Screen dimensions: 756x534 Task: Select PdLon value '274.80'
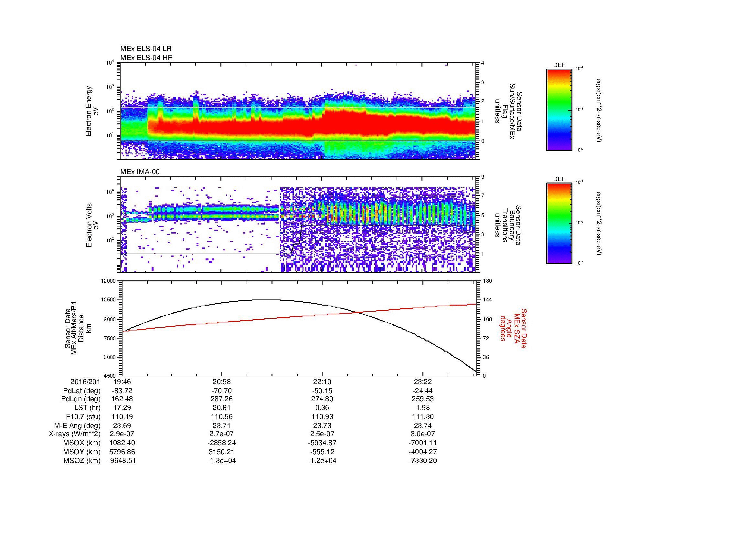[322, 399]
